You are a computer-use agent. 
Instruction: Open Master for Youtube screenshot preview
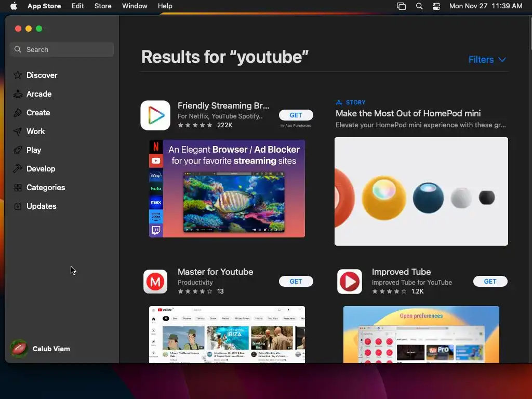(x=227, y=335)
